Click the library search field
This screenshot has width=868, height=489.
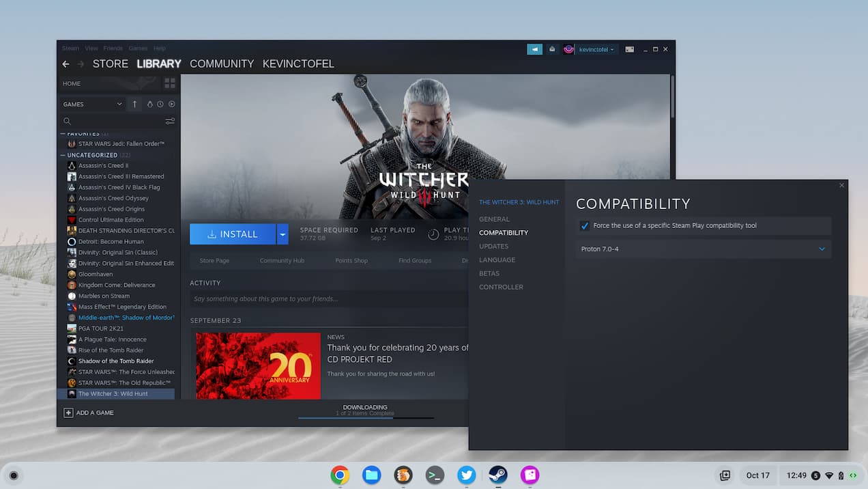coord(113,121)
